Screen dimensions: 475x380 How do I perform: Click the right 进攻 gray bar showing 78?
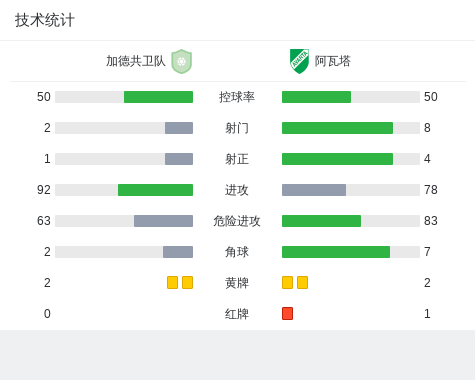click(314, 190)
